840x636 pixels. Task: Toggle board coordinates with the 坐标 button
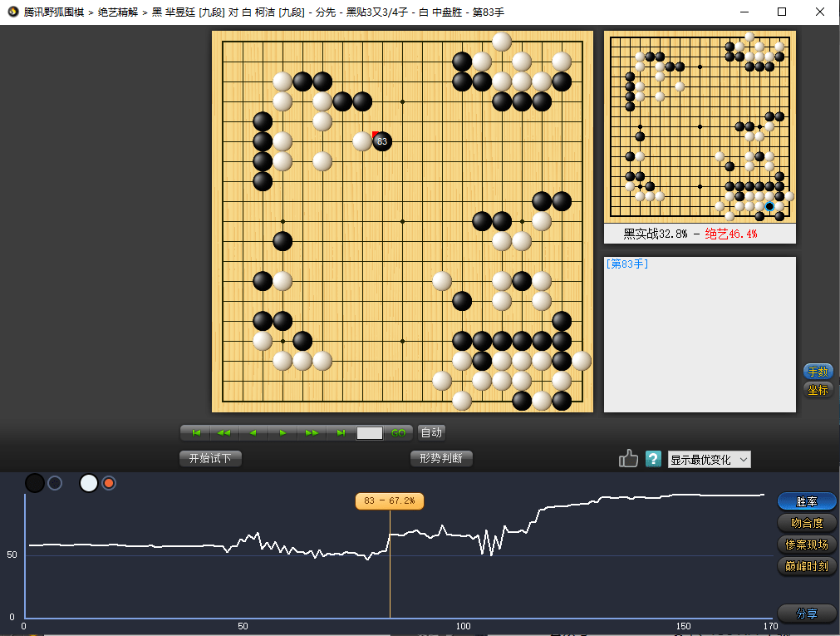point(818,390)
